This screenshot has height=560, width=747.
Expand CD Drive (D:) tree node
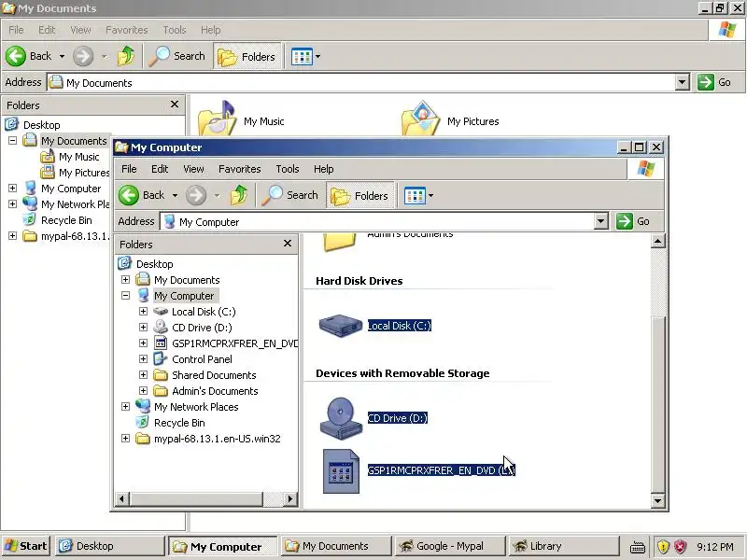(143, 328)
